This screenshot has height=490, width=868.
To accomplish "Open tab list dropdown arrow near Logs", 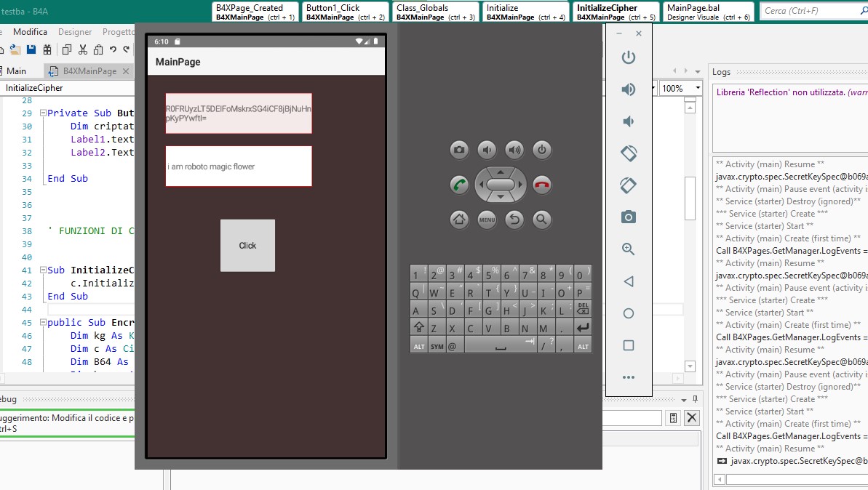I will point(698,71).
